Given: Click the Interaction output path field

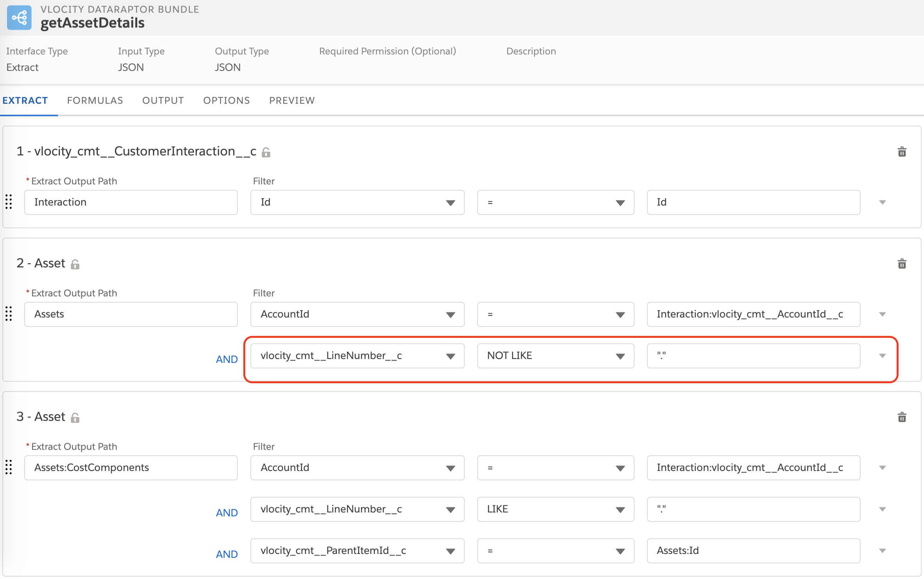Looking at the screenshot, I should point(131,202).
